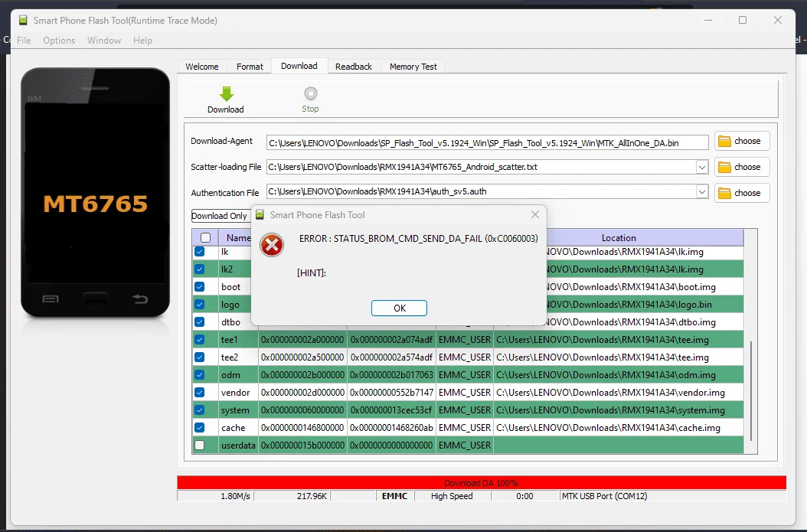Click tee1 end address 0x000000002a074adf
This screenshot has height=532, width=807.
(391, 340)
